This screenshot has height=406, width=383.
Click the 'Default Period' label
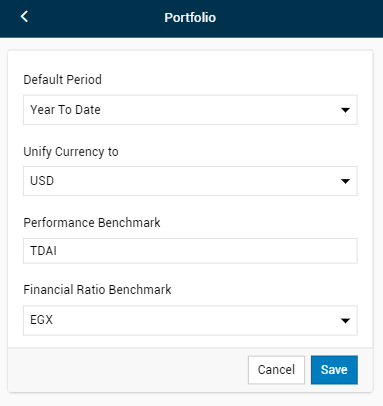click(62, 80)
